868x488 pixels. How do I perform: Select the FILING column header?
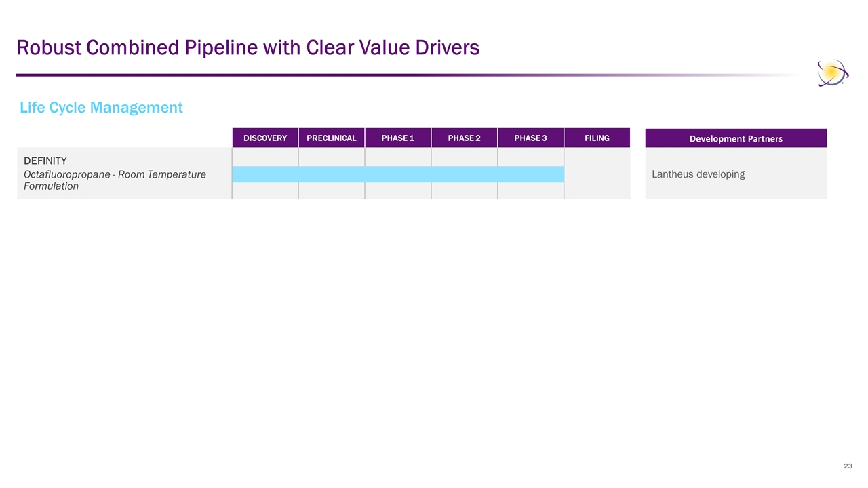[x=597, y=138]
